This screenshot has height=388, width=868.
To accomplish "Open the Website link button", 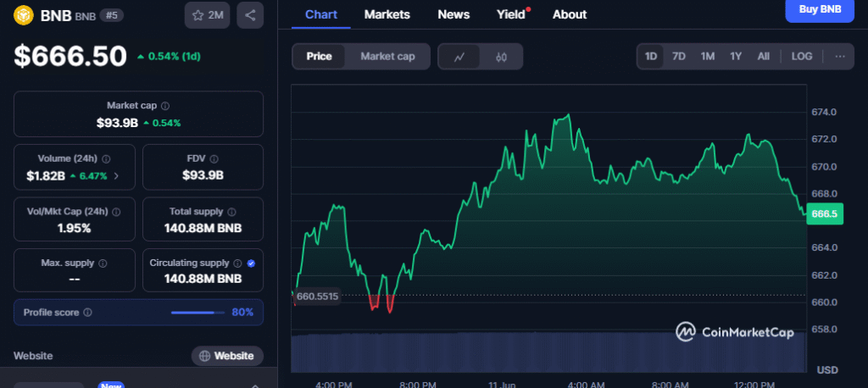I will point(227,356).
